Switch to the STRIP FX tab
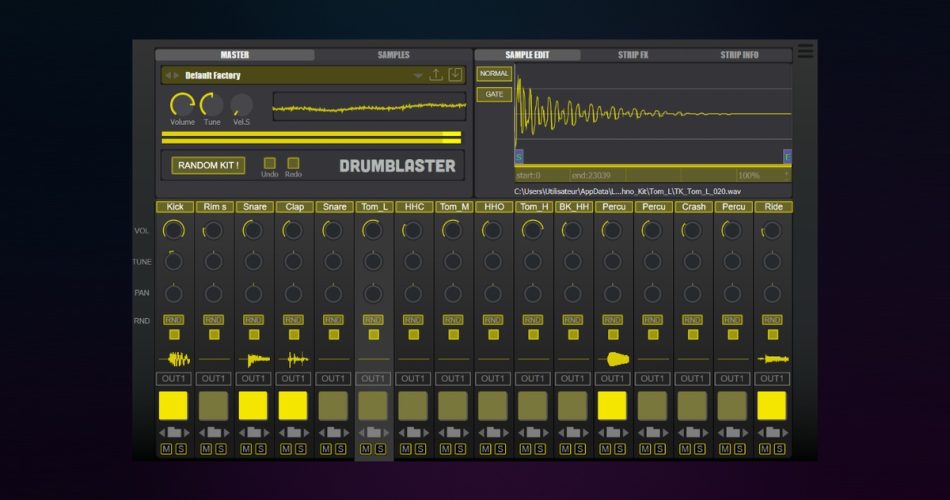 click(x=632, y=55)
